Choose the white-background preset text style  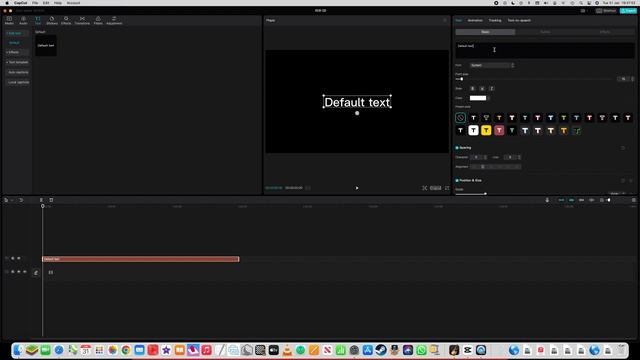point(473,130)
